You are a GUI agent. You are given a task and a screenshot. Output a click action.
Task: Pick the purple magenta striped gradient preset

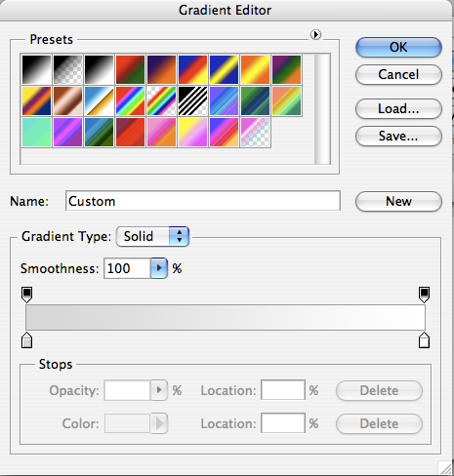click(67, 132)
